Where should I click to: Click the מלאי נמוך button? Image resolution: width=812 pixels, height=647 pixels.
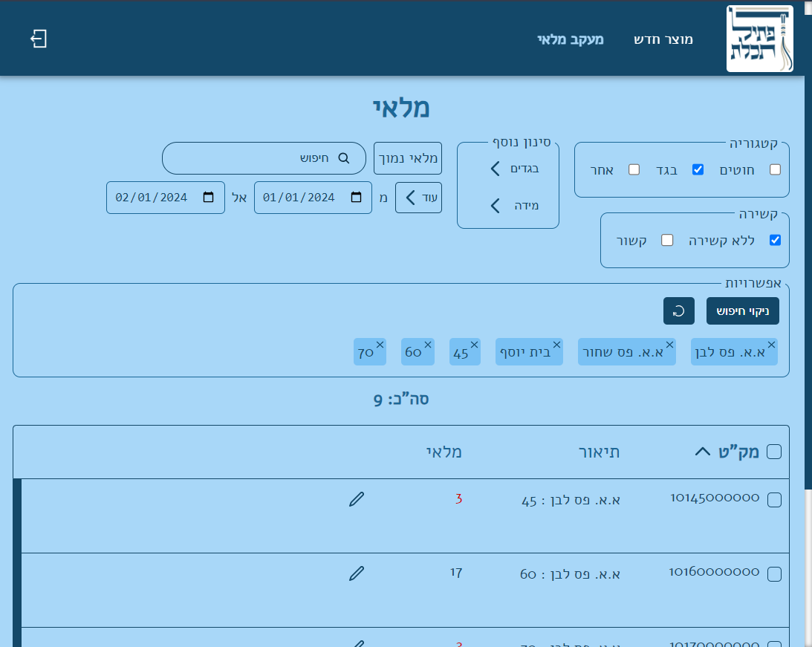pos(408,158)
